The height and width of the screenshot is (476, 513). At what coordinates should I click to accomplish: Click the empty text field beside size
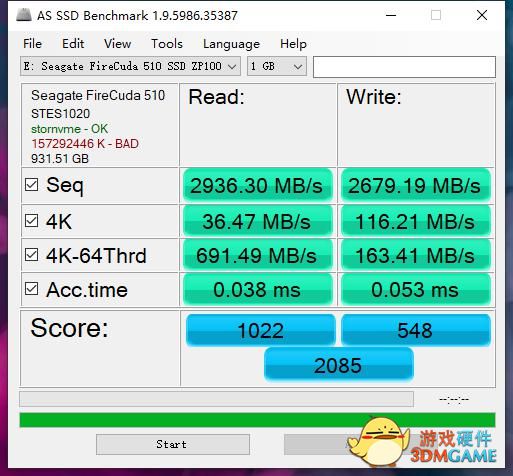[404, 67]
